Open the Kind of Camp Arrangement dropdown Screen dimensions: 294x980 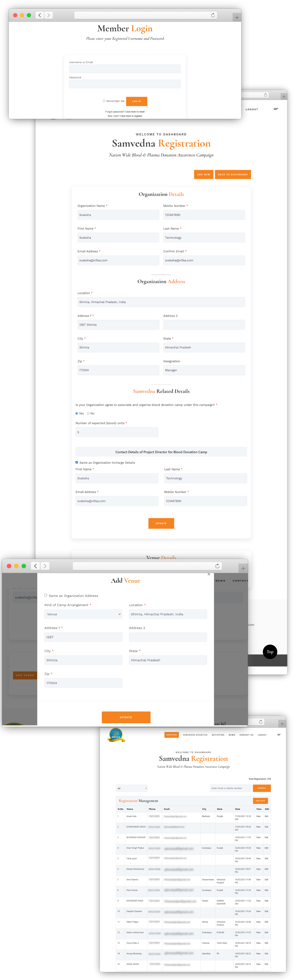click(x=83, y=614)
